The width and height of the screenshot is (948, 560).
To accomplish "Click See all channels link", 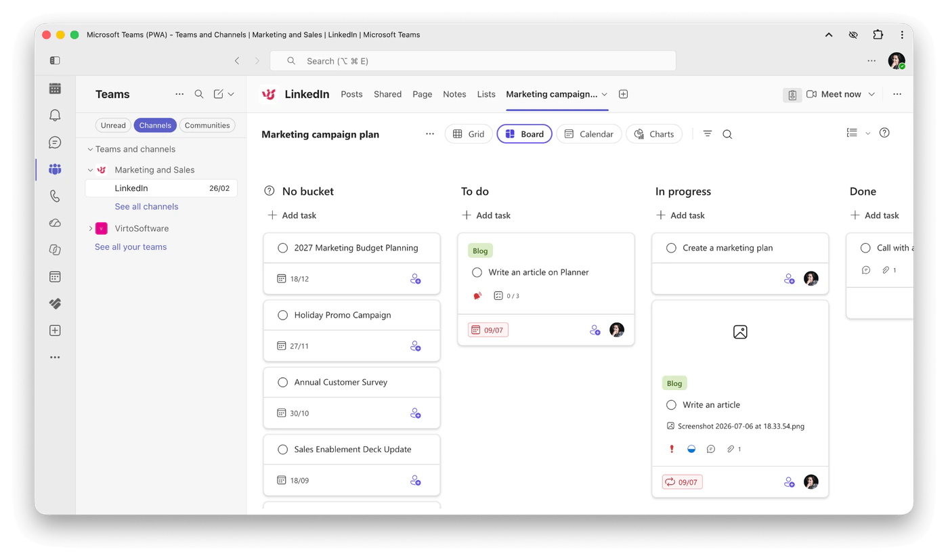I will pyautogui.click(x=146, y=207).
